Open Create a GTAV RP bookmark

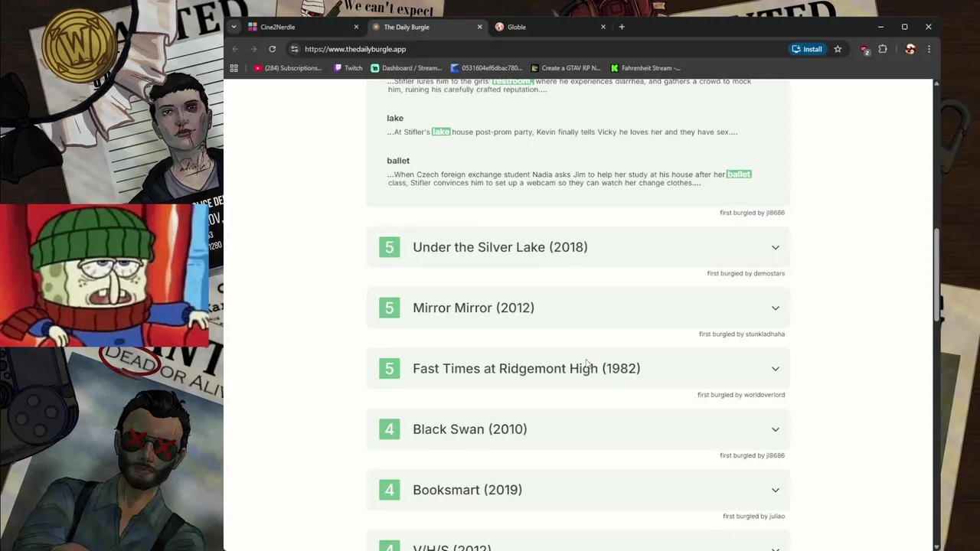point(566,68)
